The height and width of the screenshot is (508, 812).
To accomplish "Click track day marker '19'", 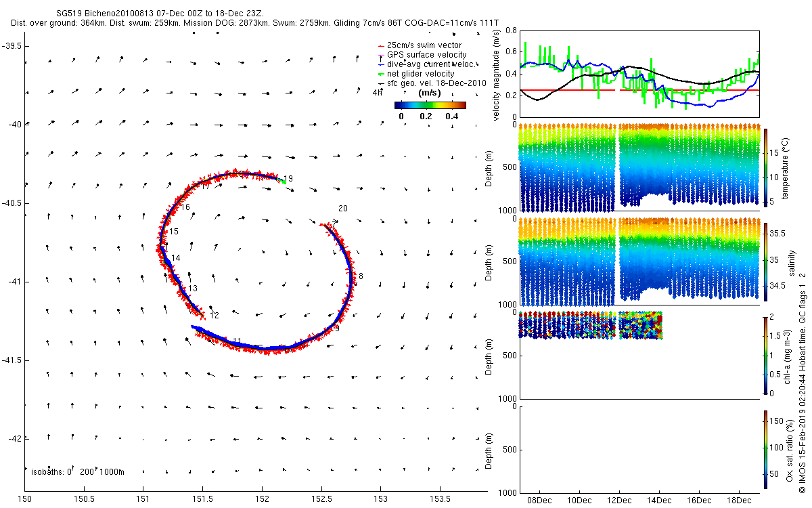I will [288, 177].
